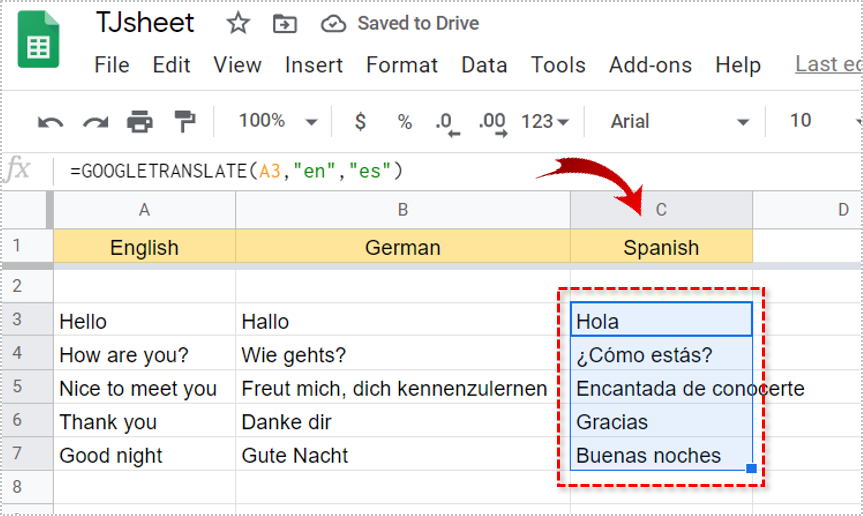Click the ¿Cómo estás? cell
Screen dimensions: 863x516
coord(661,353)
